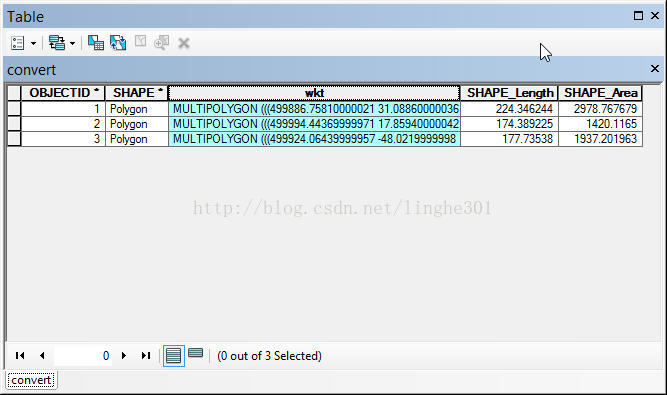Click SHAPE_Area value 1937.201963
Viewport: 667px width, 395px height.
[x=600, y=139]
